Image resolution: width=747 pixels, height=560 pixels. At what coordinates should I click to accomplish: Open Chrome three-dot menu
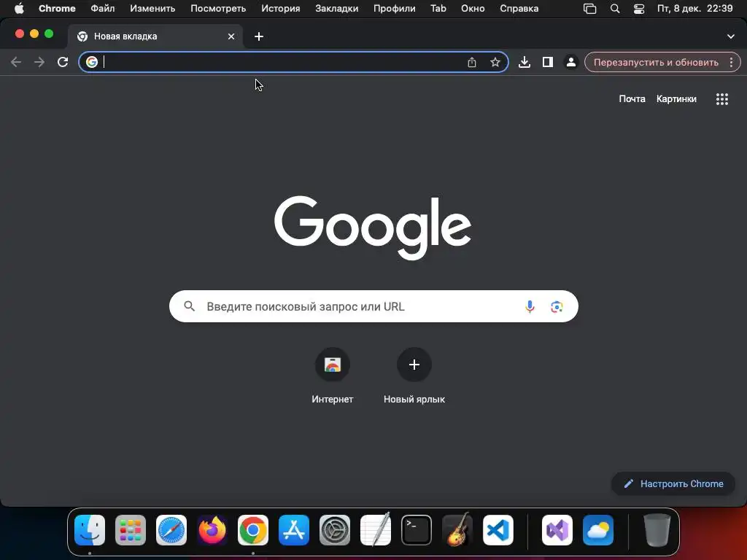click(x=731, y=62)
